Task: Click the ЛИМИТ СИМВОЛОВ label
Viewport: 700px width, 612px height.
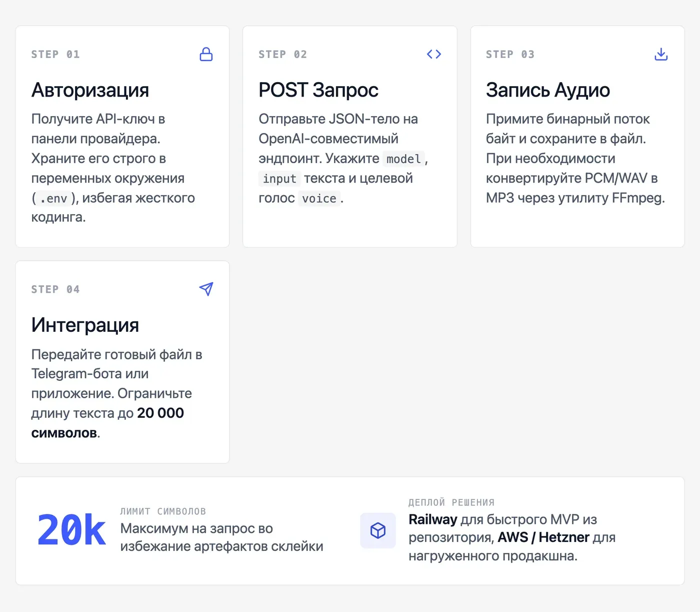Action: (163, 511)
